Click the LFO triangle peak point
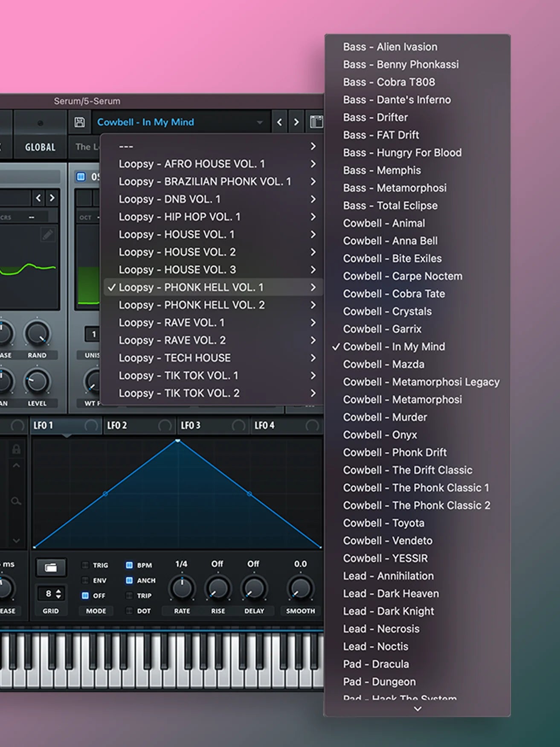Image resolution: width=560 pixels, height=747 pixels. coord(178,440)
